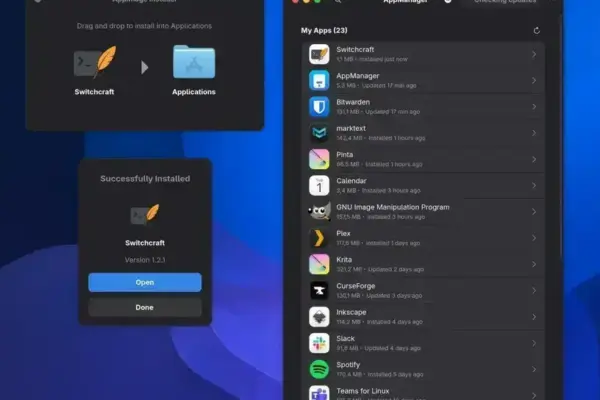Select the 'Slack' app name
This screenshot has width=600, height=400.
click(345, 338)
